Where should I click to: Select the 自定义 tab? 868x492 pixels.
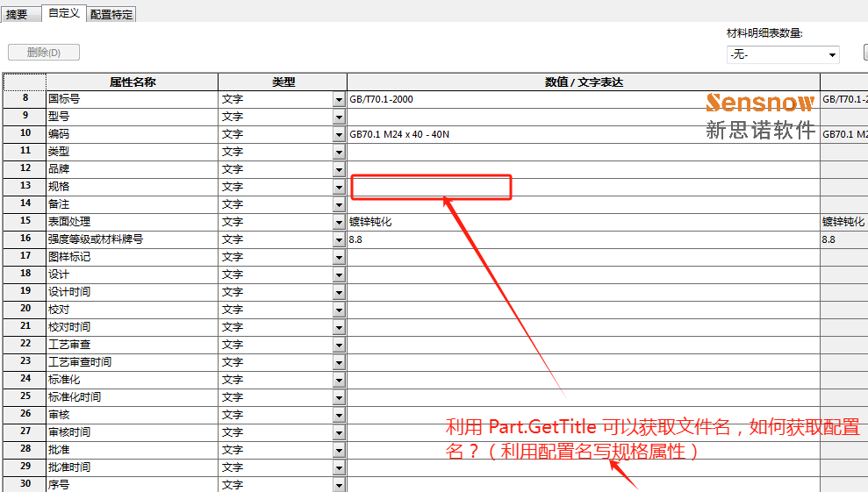tap(64, 13)
